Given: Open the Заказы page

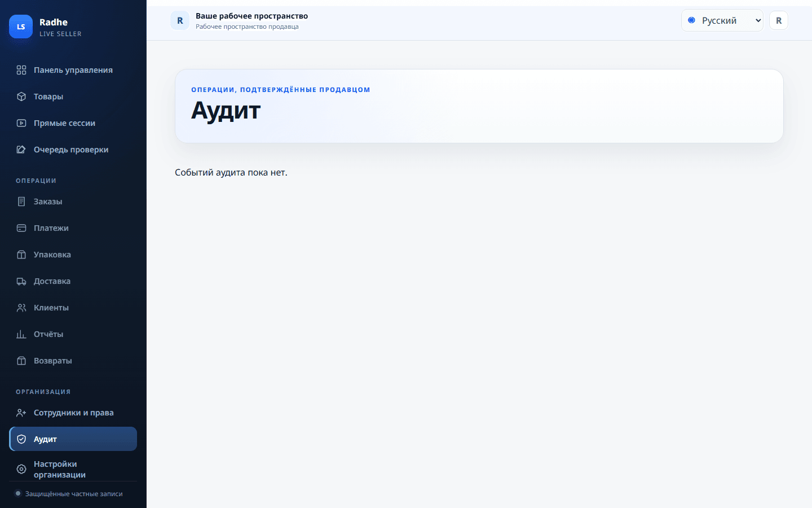Looking at the screenshot, I should click(x=73, y=202).
